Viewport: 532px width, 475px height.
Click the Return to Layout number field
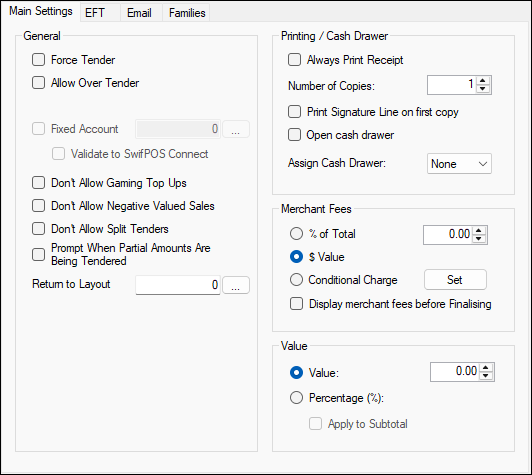178,285
